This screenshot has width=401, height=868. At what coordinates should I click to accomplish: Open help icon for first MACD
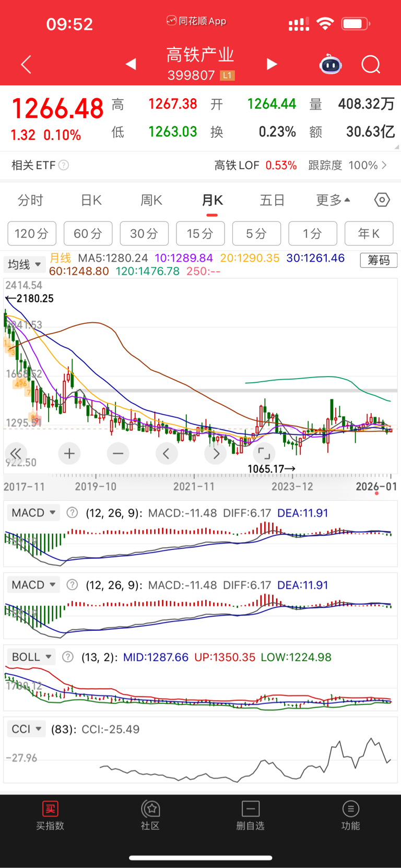tap(73, 513)
